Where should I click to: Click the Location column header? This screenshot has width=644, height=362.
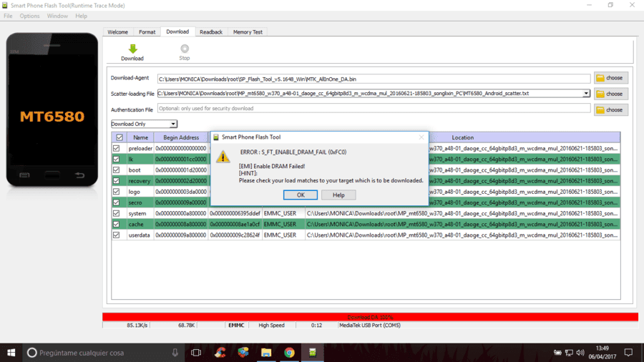pos(463,137)
